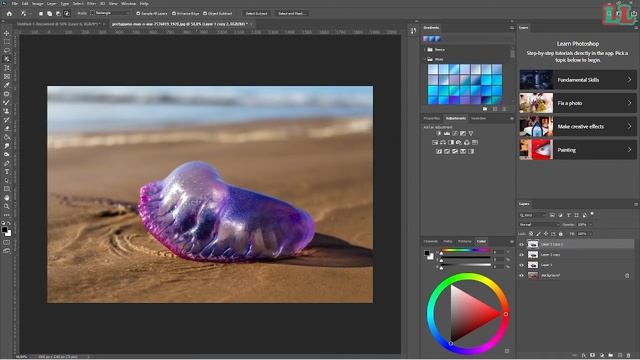640x360 pixels.
Task: Add an Invert adjustment layer
Action: 439,151
